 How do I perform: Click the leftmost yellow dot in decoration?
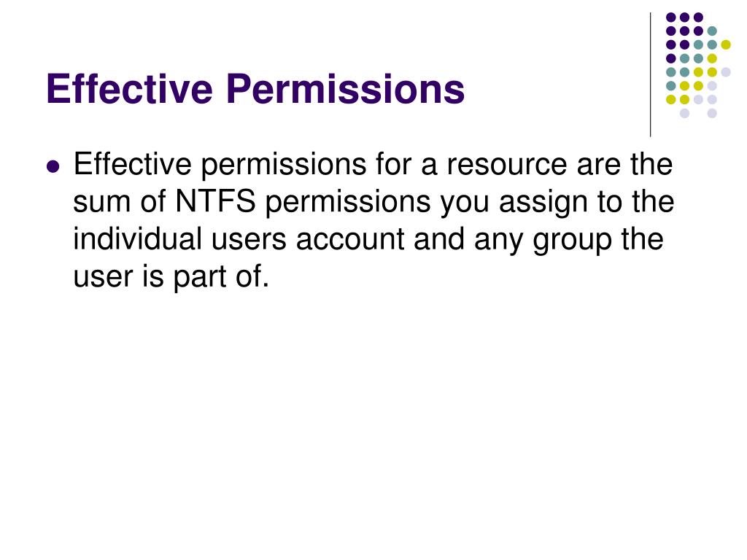671,99
